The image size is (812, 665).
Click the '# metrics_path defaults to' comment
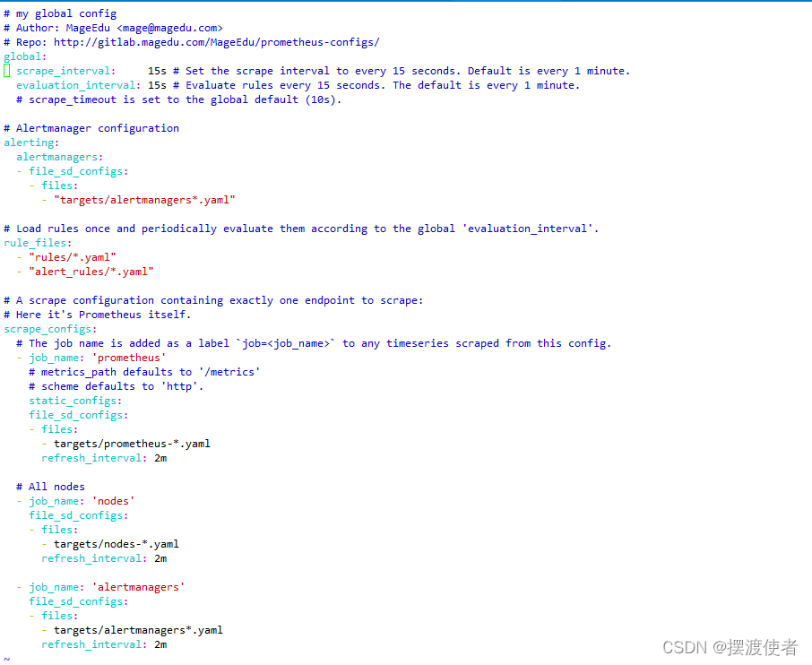pyautogui.click(x=144, y=372)
